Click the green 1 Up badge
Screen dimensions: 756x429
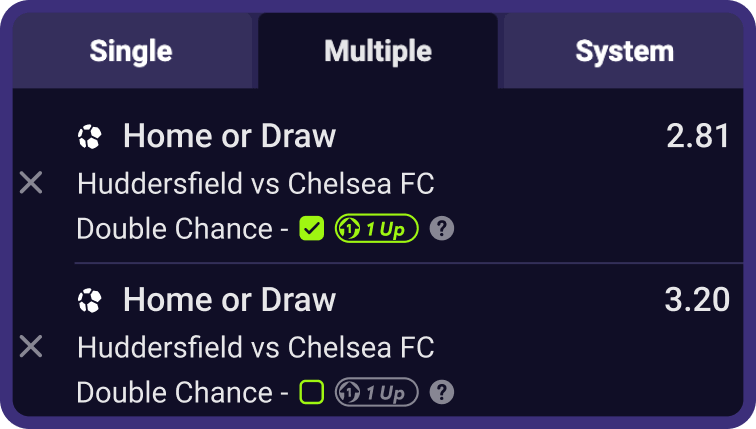pos(377,228)
